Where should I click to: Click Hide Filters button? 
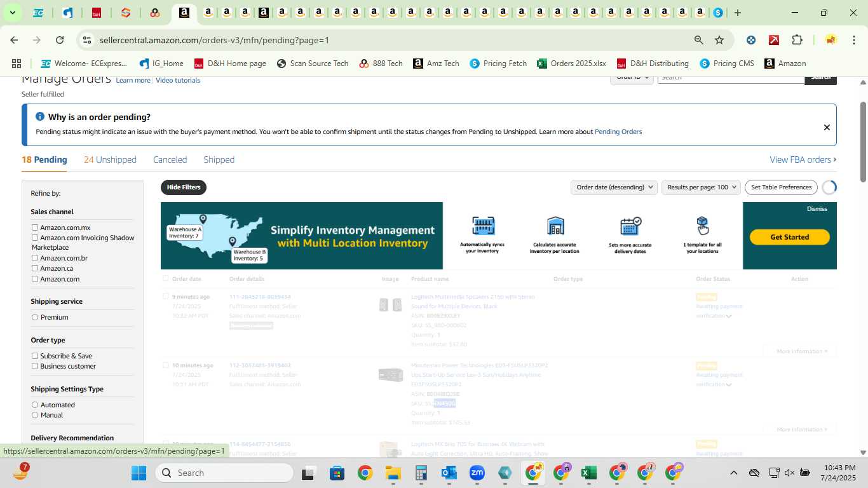pos(184,187)
